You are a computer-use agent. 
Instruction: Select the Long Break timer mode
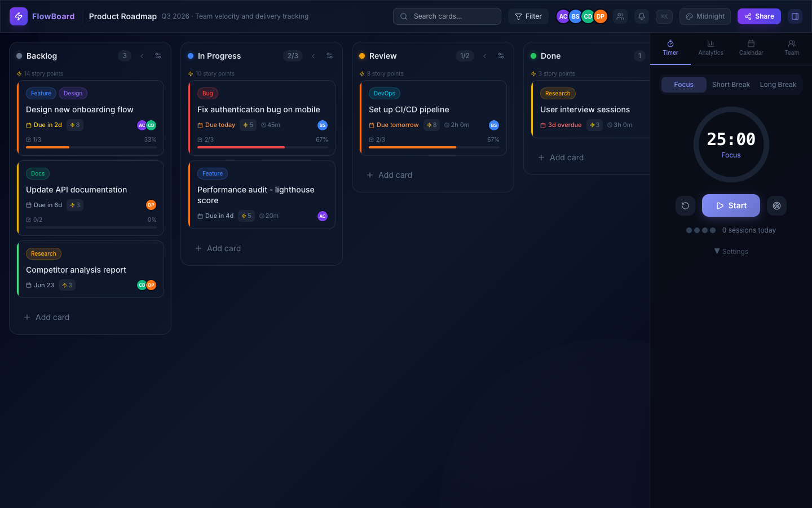point(778,85)
